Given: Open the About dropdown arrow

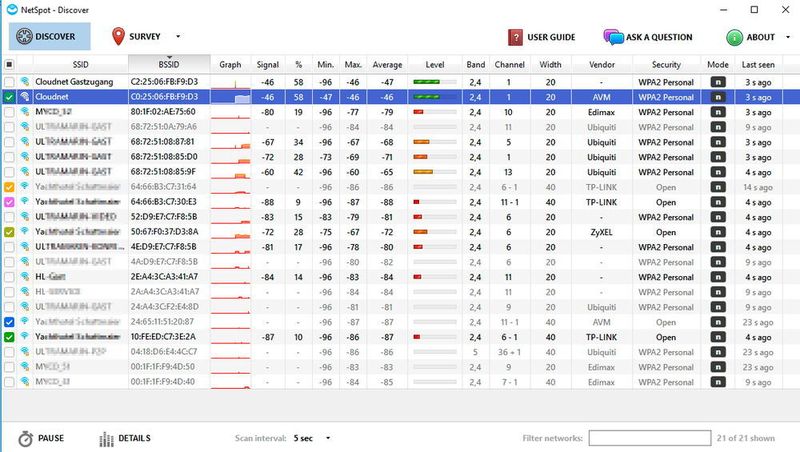Looking at the screenshot, I should pyautogui.click(x=788, y=37).
